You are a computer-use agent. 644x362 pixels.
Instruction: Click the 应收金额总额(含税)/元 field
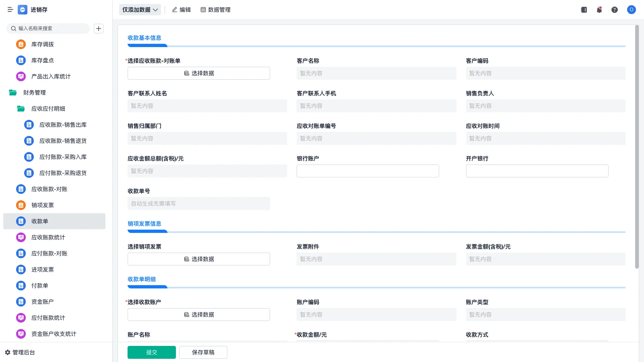[x=207, y=171]
